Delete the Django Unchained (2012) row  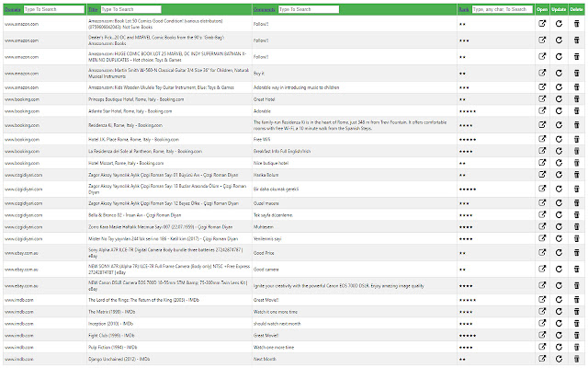click(x=577, y=359)
